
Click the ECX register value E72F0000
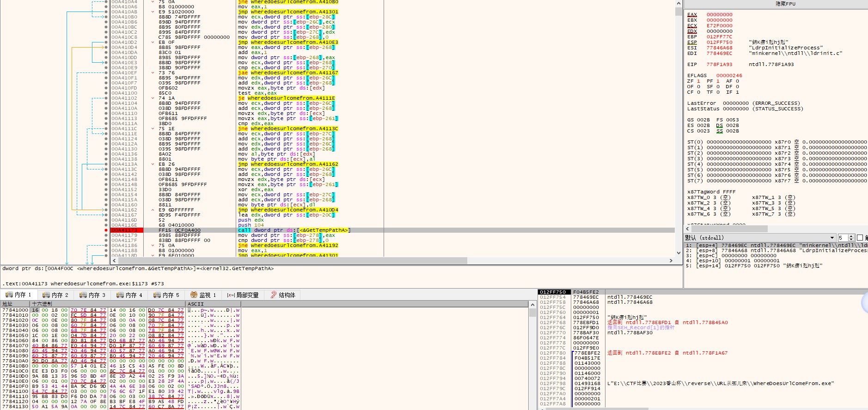tap(719, 26)
